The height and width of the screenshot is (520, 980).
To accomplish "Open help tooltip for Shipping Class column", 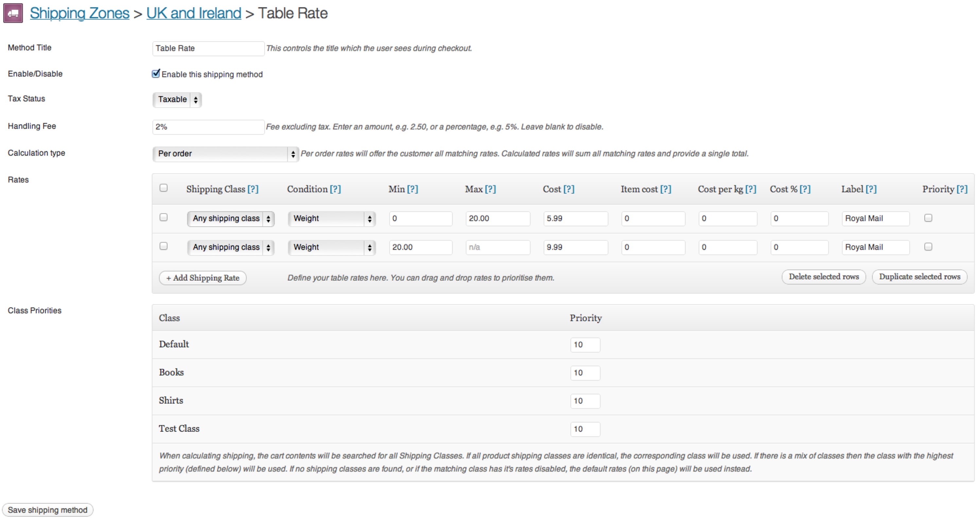I will click(253, 189).
